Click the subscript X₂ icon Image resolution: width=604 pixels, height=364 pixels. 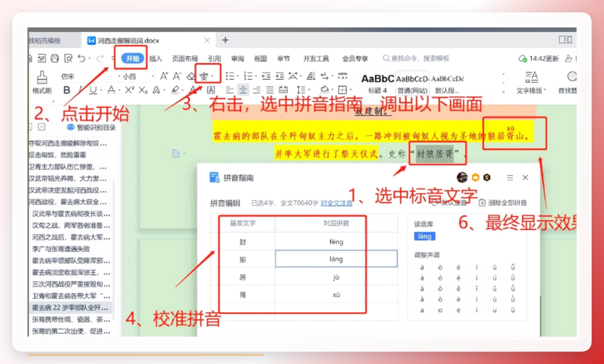pyautogui.click(x=143, y=90)
